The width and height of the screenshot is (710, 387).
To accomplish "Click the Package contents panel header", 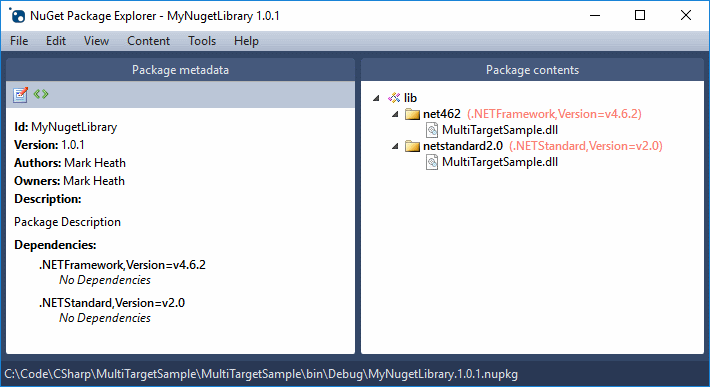I will (532, 70).
